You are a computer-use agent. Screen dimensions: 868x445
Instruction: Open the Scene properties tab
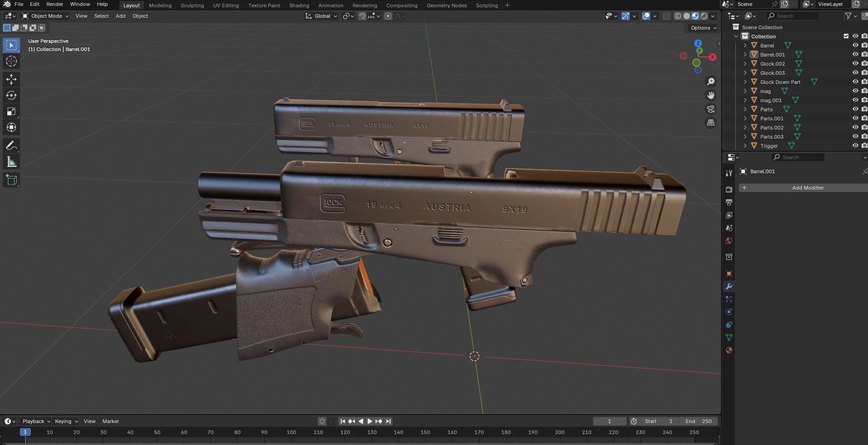pos(729,228)
